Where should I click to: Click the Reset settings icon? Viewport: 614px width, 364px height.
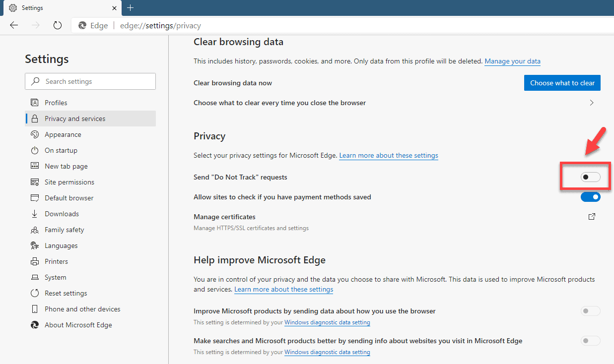pyautogui.click(x=35, y=293)
